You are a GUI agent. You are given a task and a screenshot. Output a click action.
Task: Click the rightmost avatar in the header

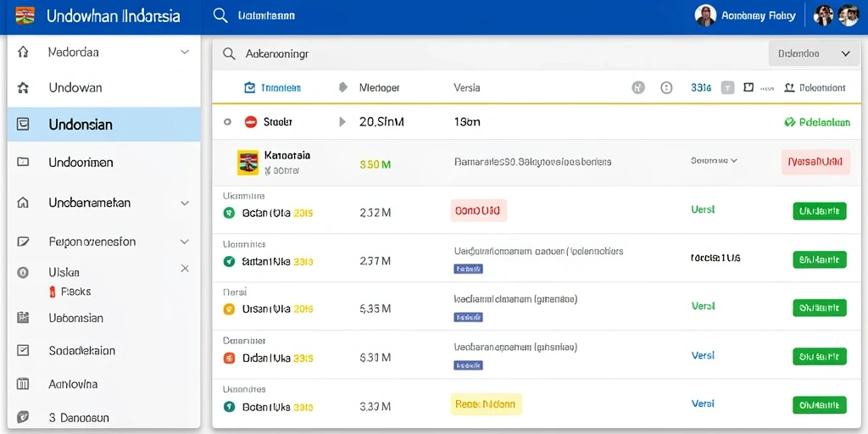(x=848, y=15)
